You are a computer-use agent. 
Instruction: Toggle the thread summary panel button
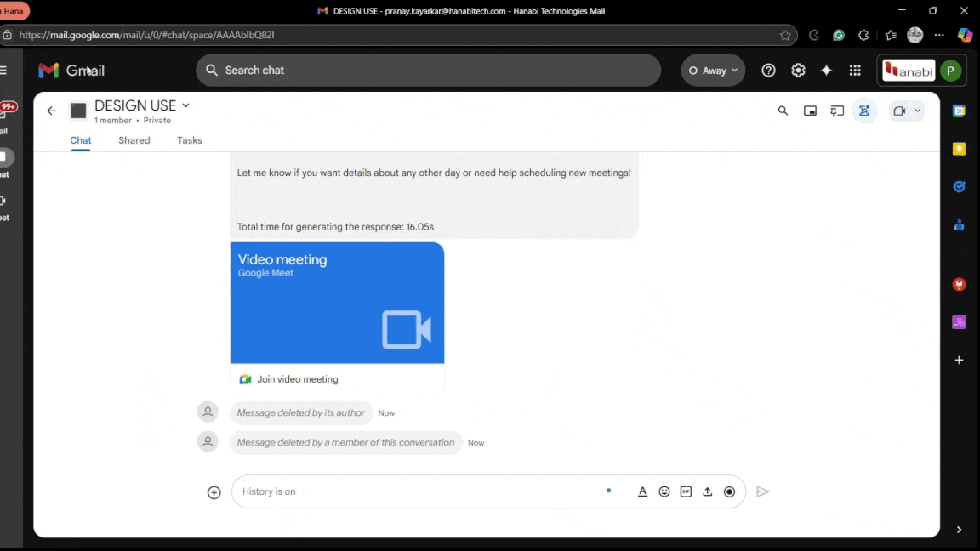[864, 111]
